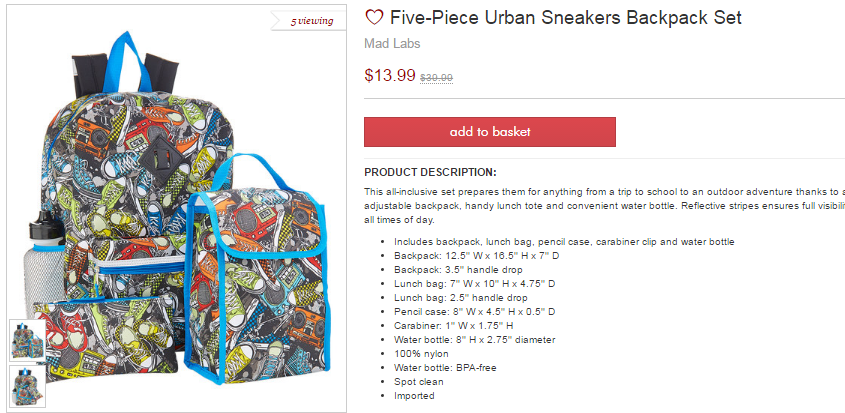Image resolution: width=845 pixels, height=413 pixels.
Task: Click the $13.99 sale price
Action: coord(390,75)
